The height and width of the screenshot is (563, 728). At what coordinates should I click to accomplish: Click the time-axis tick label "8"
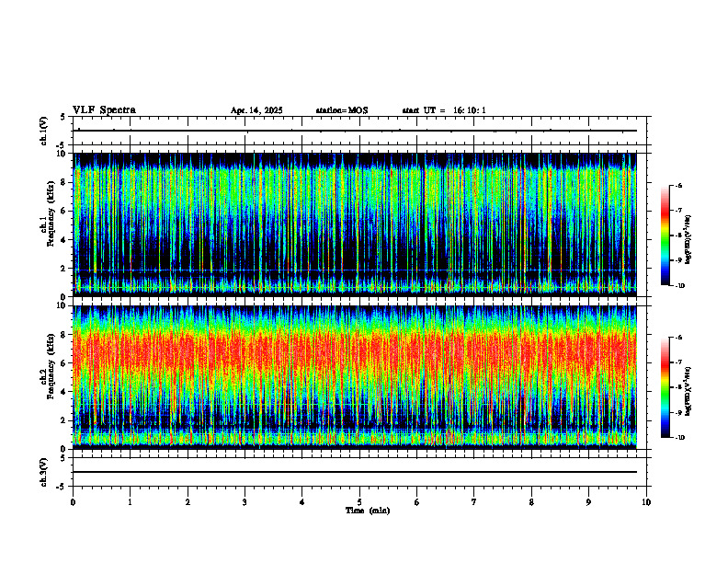[x=531, y=502]
